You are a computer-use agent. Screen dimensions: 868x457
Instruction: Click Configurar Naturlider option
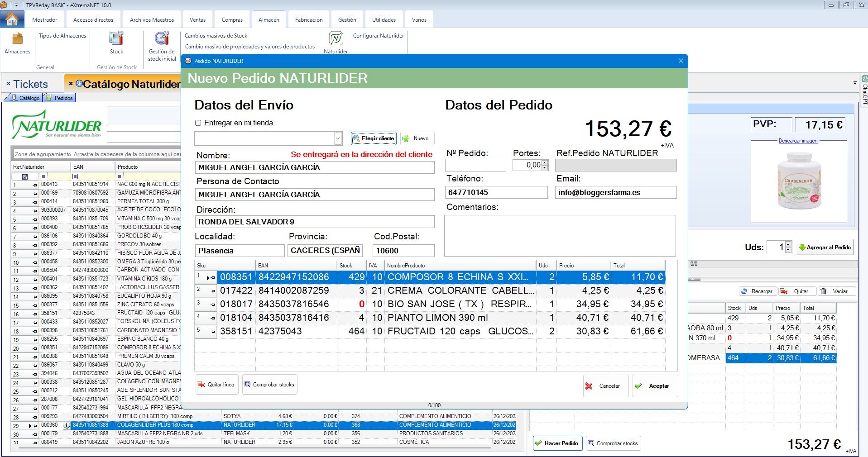378,36
